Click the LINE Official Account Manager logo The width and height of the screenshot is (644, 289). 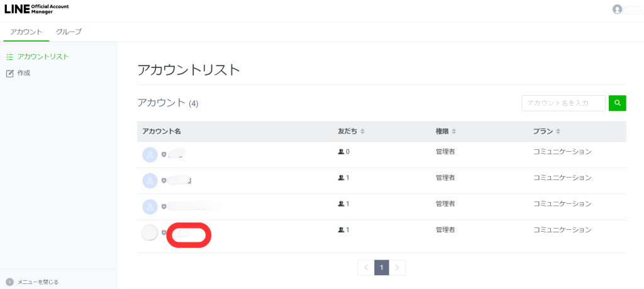[x=36, y=9]
